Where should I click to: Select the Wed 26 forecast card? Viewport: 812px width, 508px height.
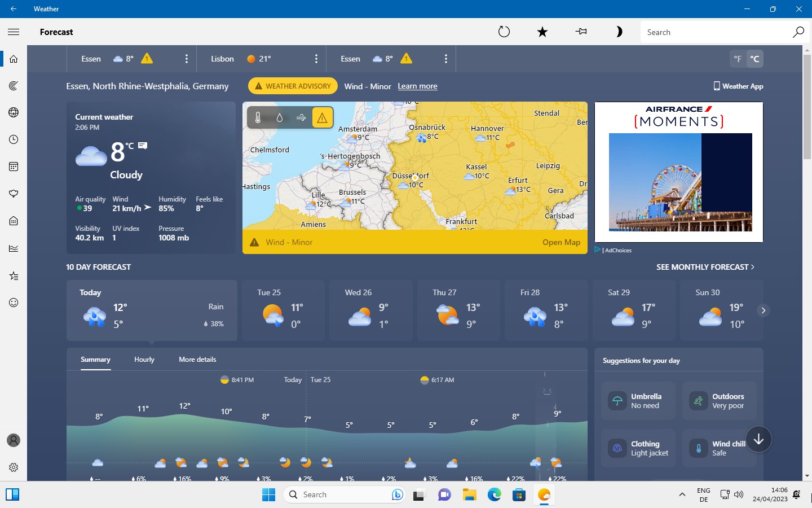370,310
